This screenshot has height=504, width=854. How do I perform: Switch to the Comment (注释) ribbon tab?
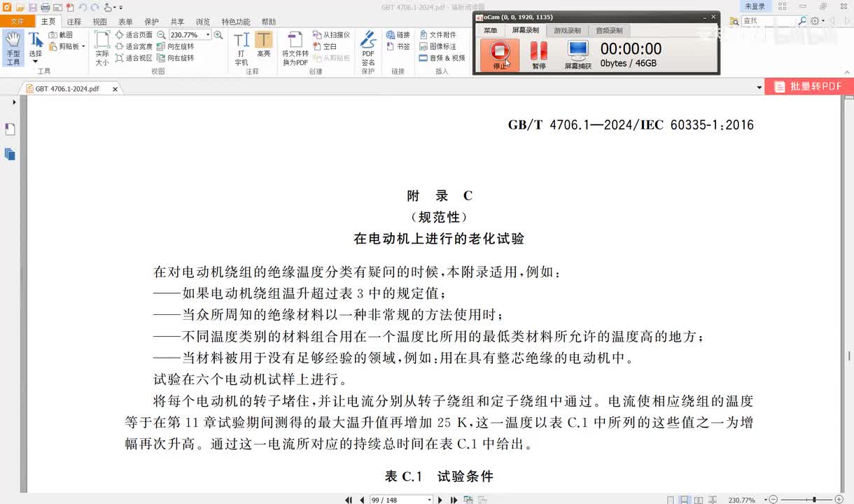point(74,22)
